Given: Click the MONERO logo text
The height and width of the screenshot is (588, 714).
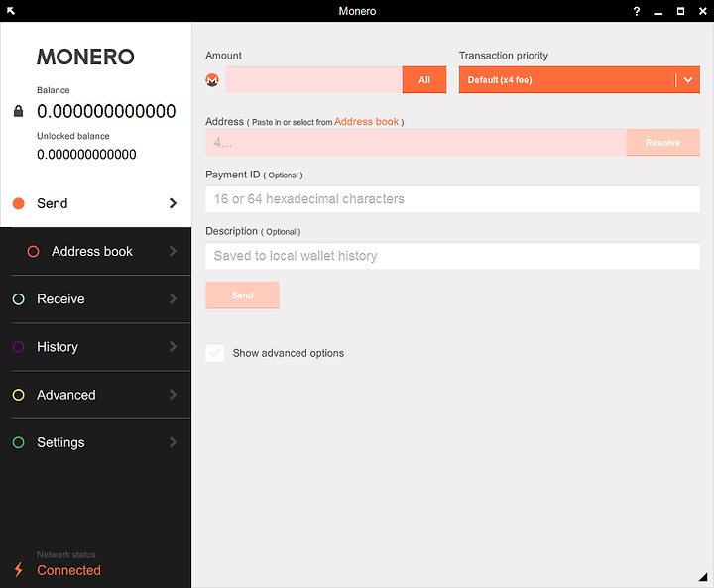Looking at the screenshot, I should coord(85,57).
